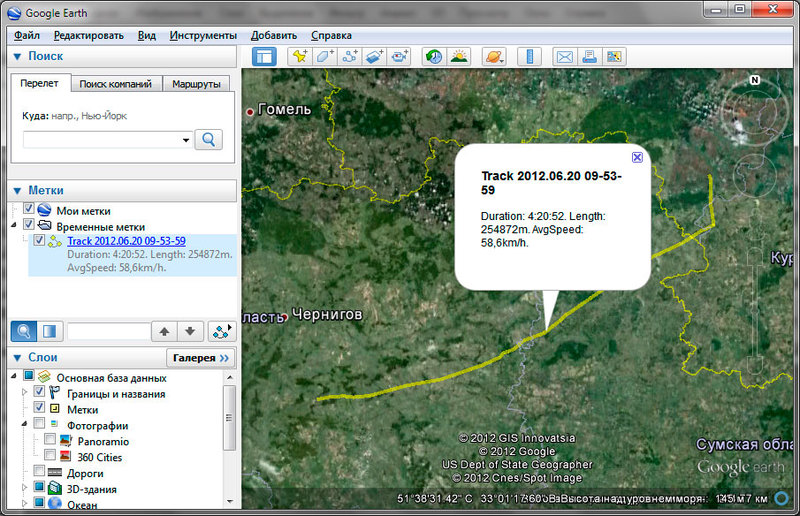Collapse the Основная база данных tree node

14,376
